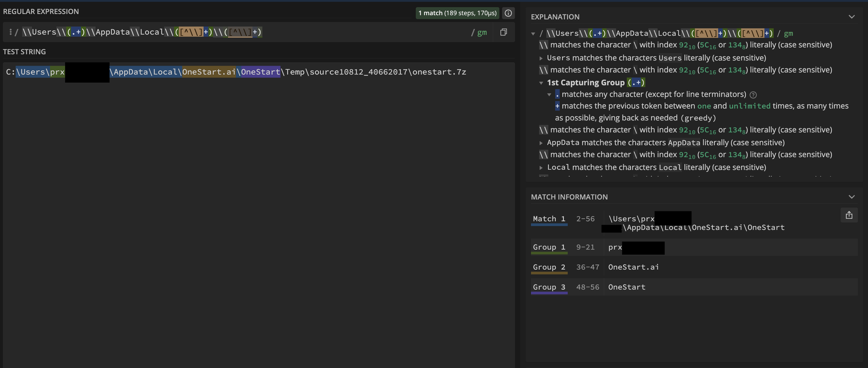
Task: Open match info icon beside 1 match badge
Action: point(508,13)
